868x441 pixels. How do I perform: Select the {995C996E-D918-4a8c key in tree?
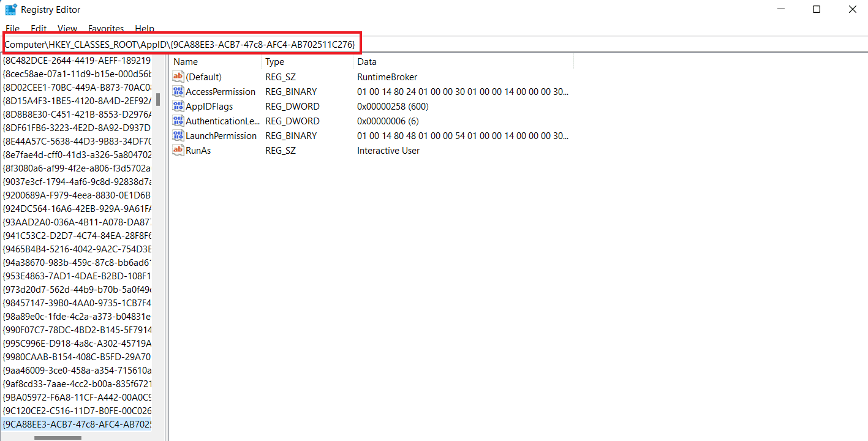pyautogui.click(x=77, y=343)
